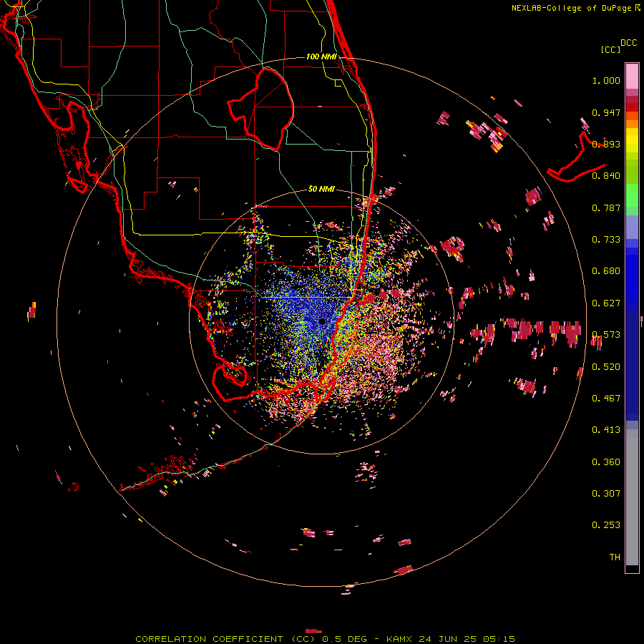Click the 0.360 value on the color scale

[x=606, y=462]
